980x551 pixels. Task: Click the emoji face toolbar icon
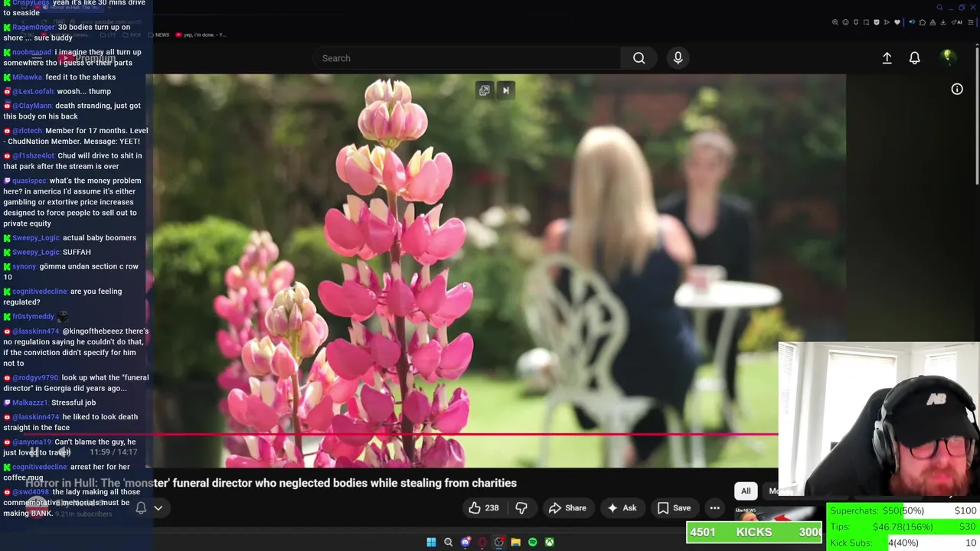pyautogui.click(x=846, y=22)
